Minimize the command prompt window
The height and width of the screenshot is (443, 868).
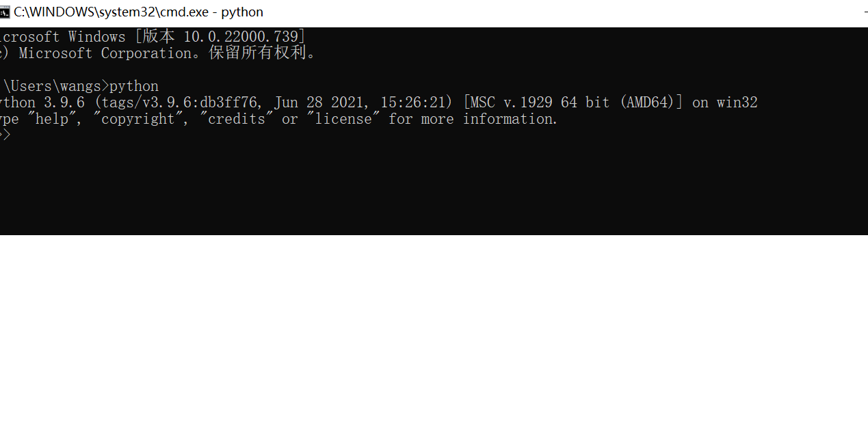coord(865,12)
